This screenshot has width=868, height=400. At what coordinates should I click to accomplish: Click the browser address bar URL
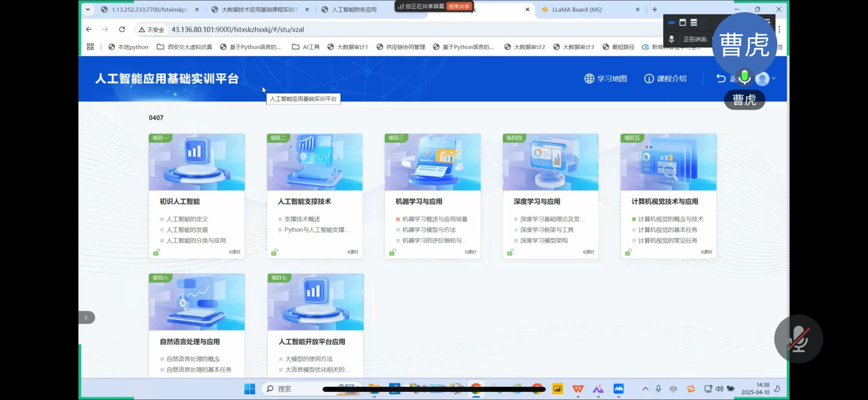[237, 30]
